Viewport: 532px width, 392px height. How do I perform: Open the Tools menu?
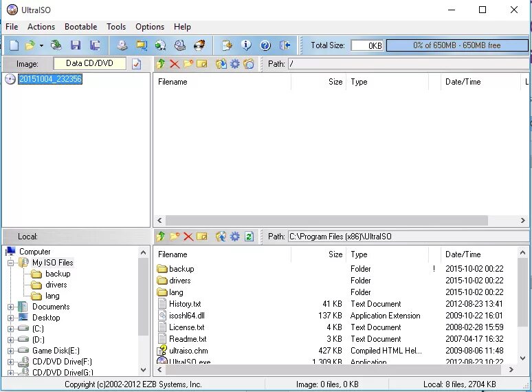pos(116,26)
